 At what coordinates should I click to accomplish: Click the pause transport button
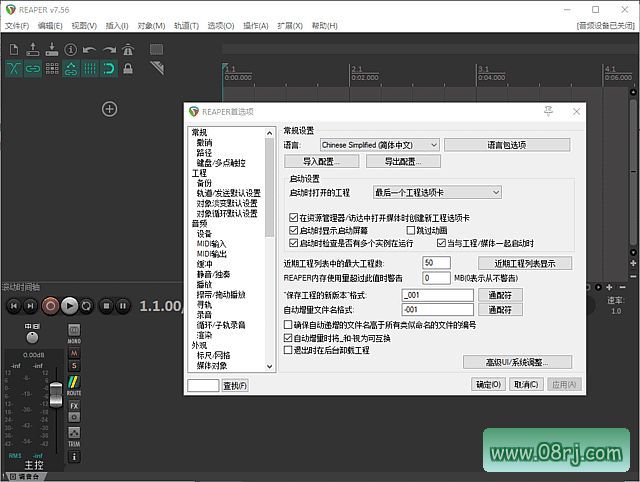pyautogui.click(x=123, y=306)
